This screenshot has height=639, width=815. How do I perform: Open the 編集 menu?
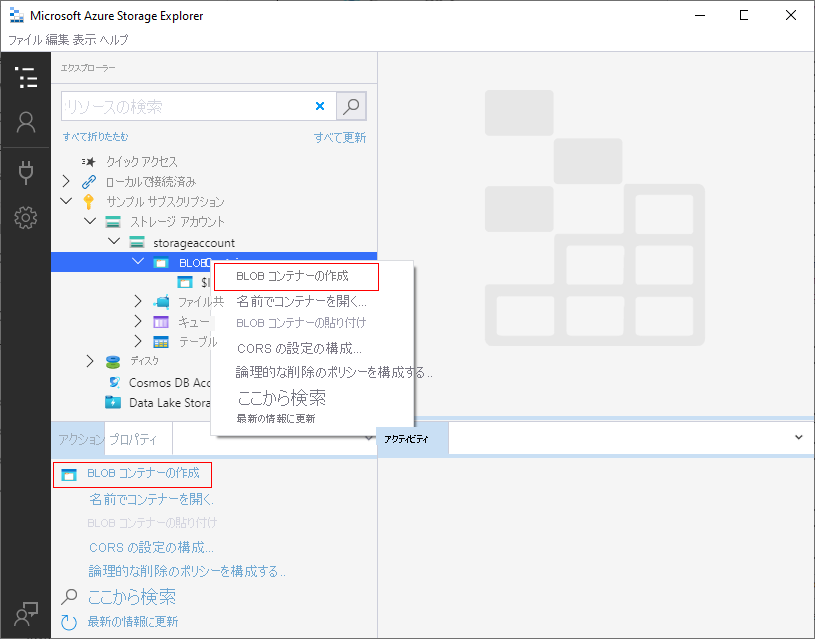(x=57, y=40)
